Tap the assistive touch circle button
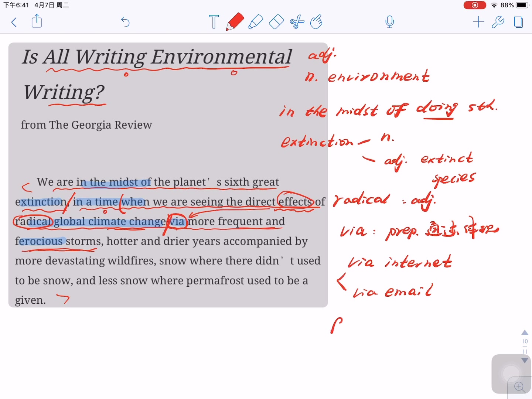532x399 pixels. (511, 374)
